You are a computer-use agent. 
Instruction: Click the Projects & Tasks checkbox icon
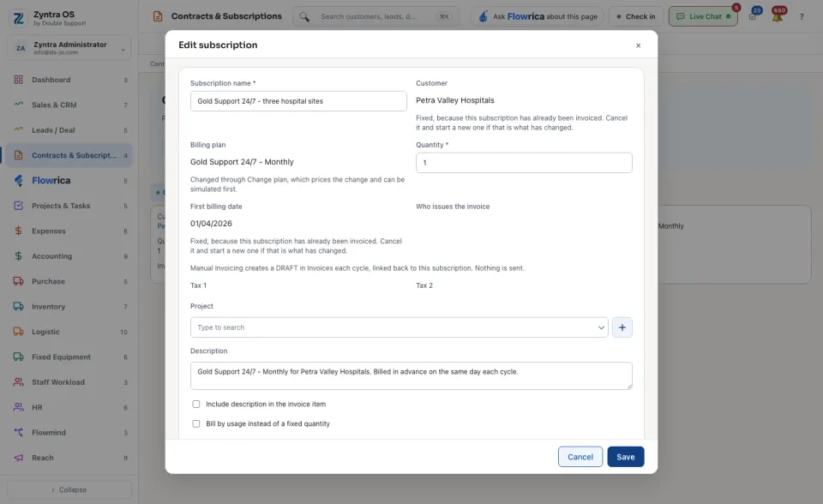pos(18,206)
